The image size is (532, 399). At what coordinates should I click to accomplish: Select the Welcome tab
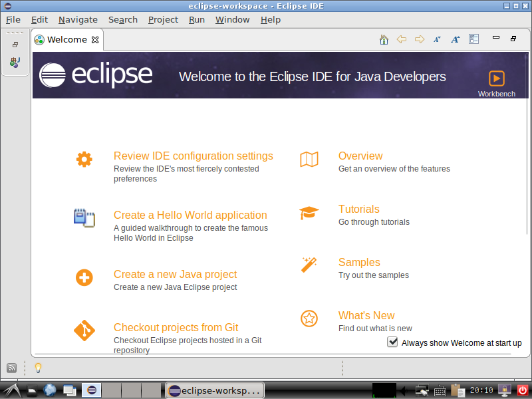click(x=67, y=40)
